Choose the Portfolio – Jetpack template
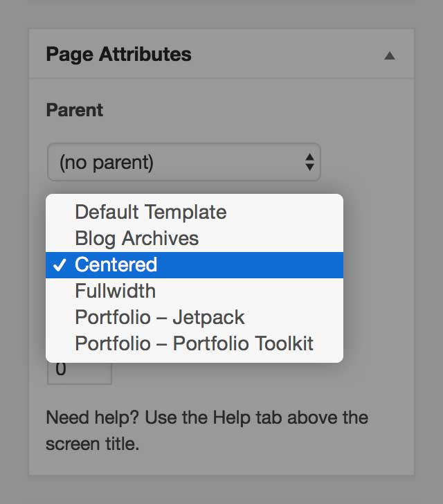Image resolution: width=443 pixels, height=504 pixels. point(195,317)
